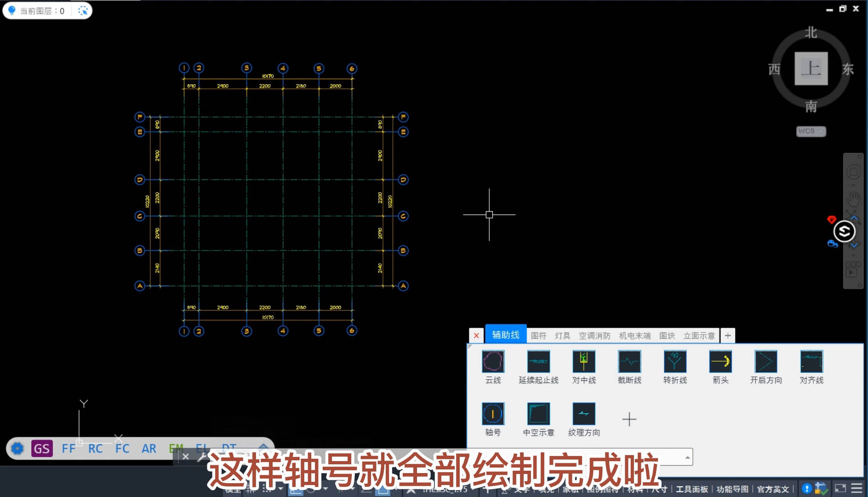Select the GS module button

pos(42,448)
